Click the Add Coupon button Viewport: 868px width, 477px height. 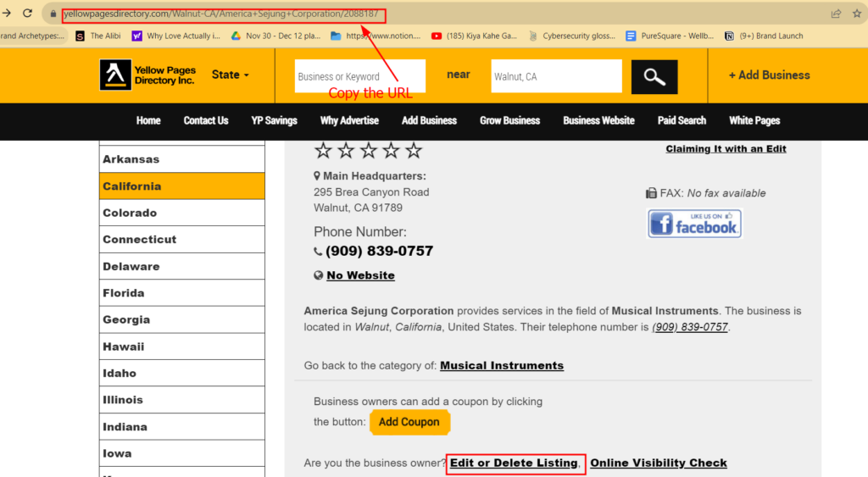point(409,422)
